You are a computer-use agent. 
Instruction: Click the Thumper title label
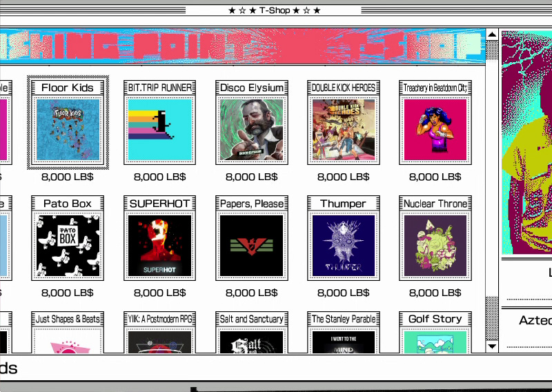tap(344, 204)
